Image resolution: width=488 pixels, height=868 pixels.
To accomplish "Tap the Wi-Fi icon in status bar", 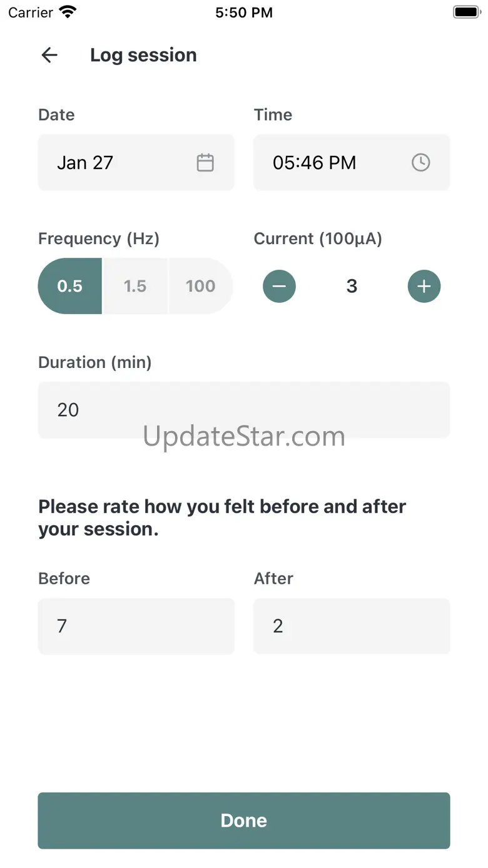I will 68,12.
